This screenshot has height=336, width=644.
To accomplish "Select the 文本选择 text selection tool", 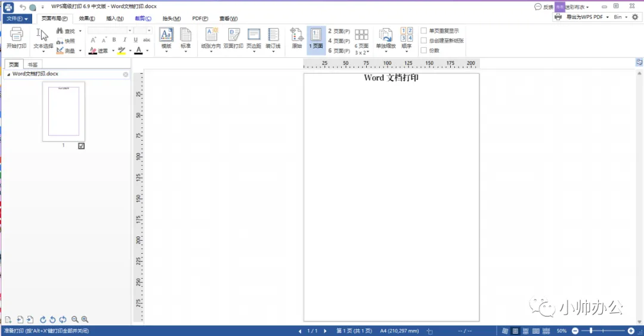I will (43, 39).
